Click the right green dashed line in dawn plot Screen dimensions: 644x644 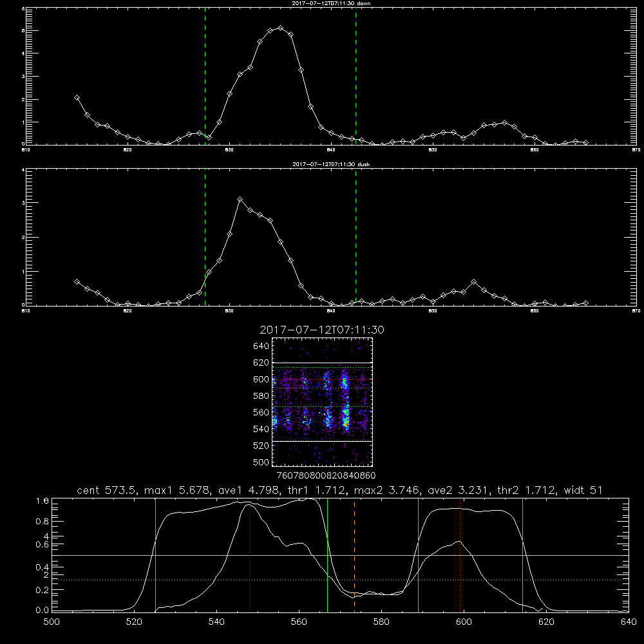tap(355, 77)
